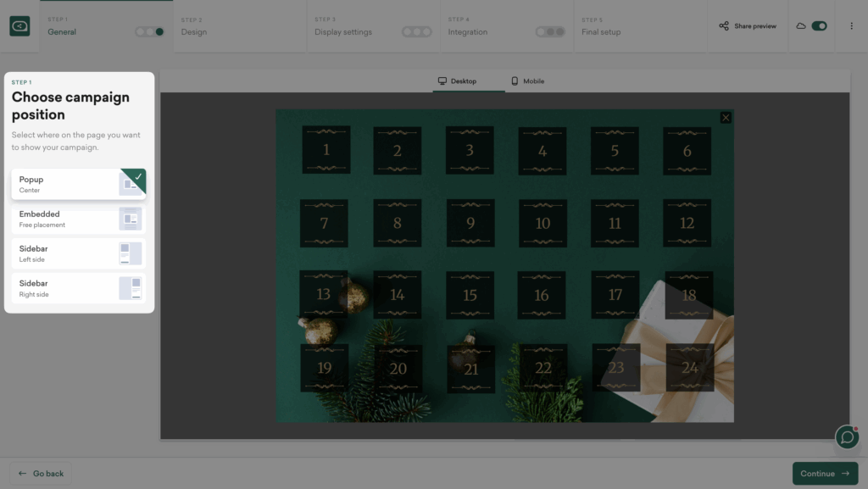This screenshot has width=868, height=489.
Task: Go to Step 2 Design
Action: tap(193, 32)
